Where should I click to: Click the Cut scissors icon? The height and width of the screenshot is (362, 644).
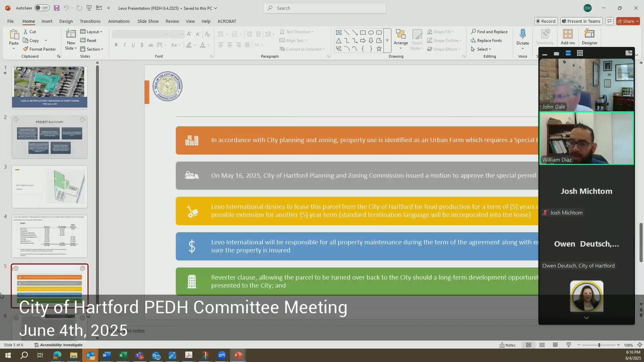click(x=25, y=32)
